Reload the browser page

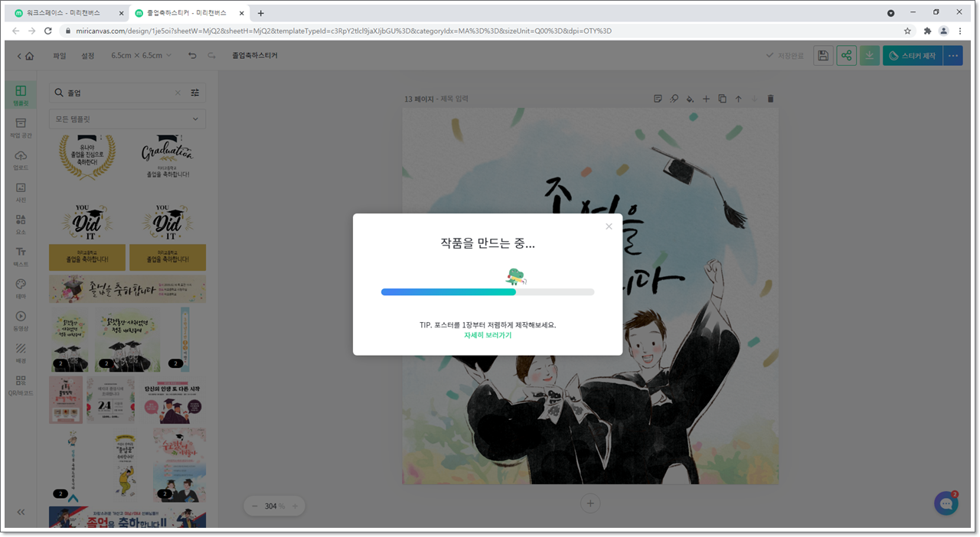point(48,31)
